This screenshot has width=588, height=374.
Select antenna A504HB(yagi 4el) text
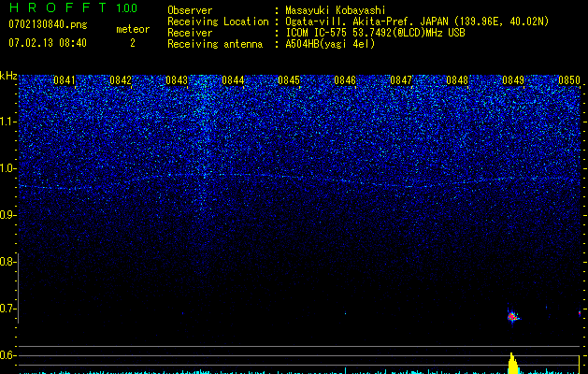pos(330,44)
